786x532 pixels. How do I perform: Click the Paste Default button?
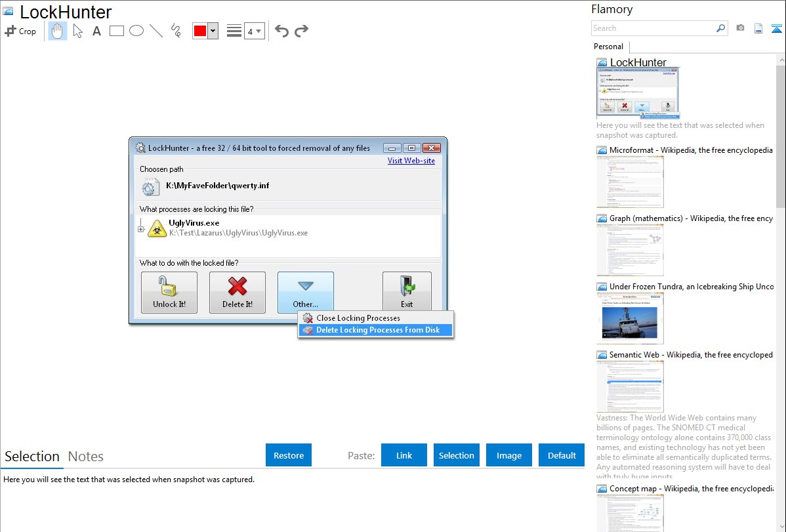point(562,455)
